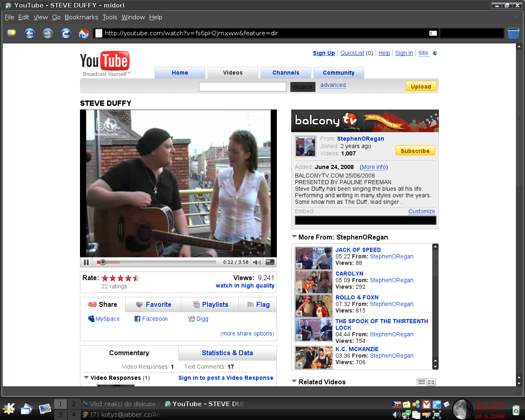The height and width of the screenshot is (420, 525).
Task: Click the new tab icon in browser toolbar
Action: (x=11, y=33)
